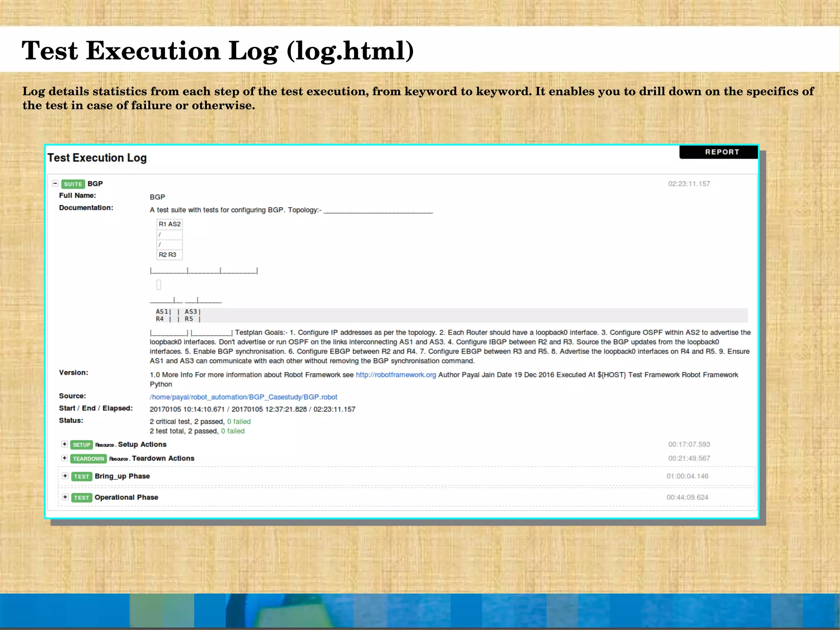This screenshot has height=630, width=840.
Task: Click the TEST badge for Bring_up Phase
Action: point(81,476)
